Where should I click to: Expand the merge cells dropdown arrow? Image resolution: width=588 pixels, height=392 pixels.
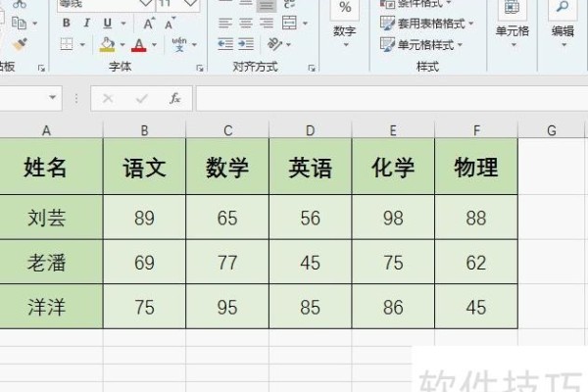point(305,24)
